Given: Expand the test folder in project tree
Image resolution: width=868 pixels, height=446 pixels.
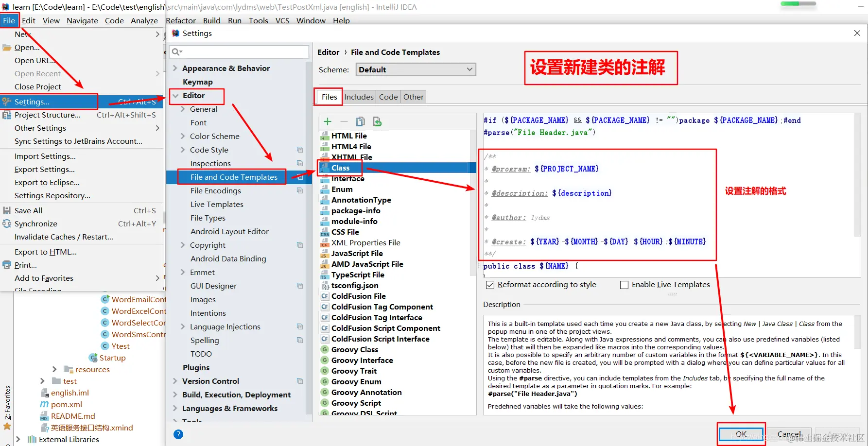Looking at the screenshot, I should coord(42,381).
